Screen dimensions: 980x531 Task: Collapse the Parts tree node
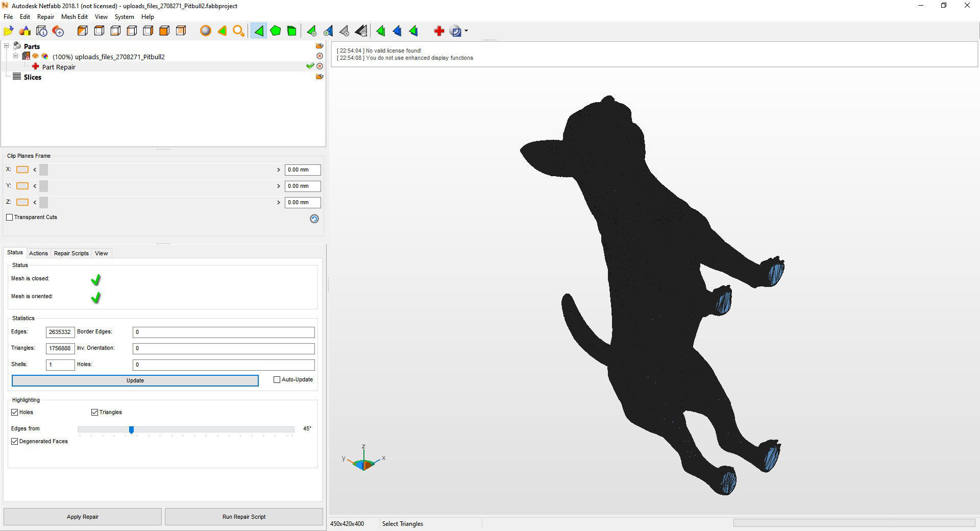point(7,46)
